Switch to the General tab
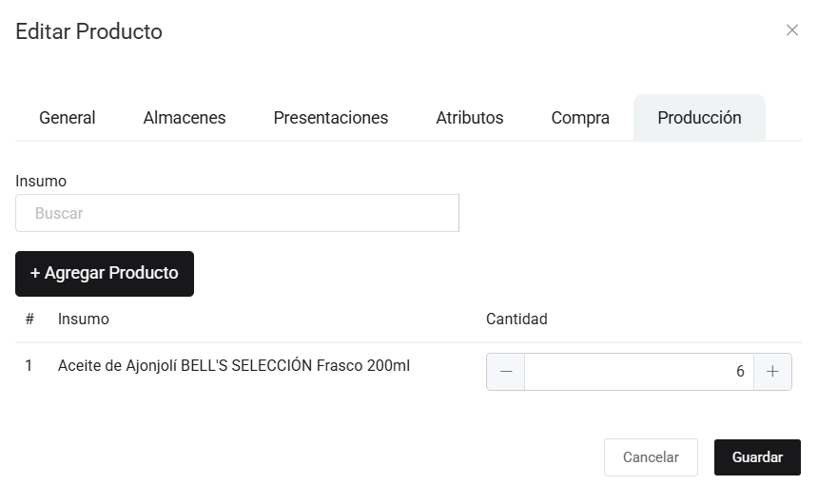 (x=67, y=118)
